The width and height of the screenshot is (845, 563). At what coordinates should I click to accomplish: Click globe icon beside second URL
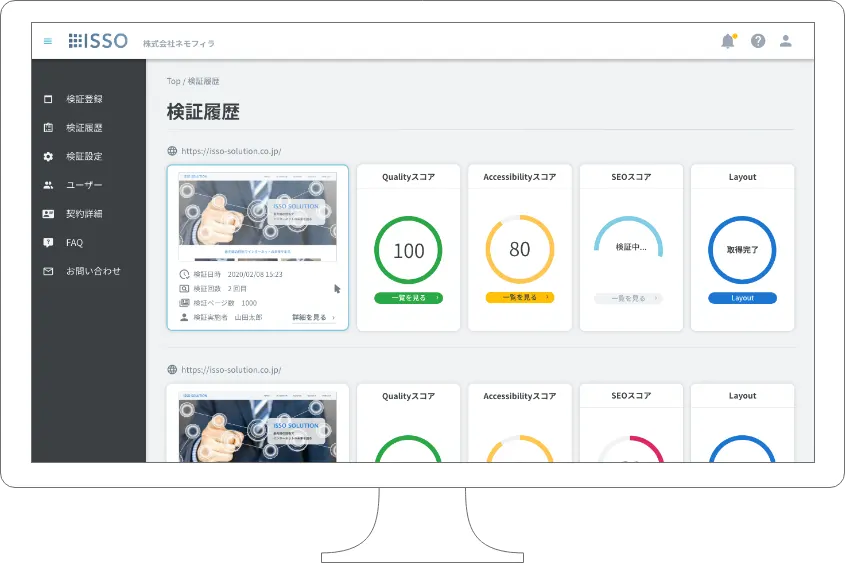(x=172, y=370)
